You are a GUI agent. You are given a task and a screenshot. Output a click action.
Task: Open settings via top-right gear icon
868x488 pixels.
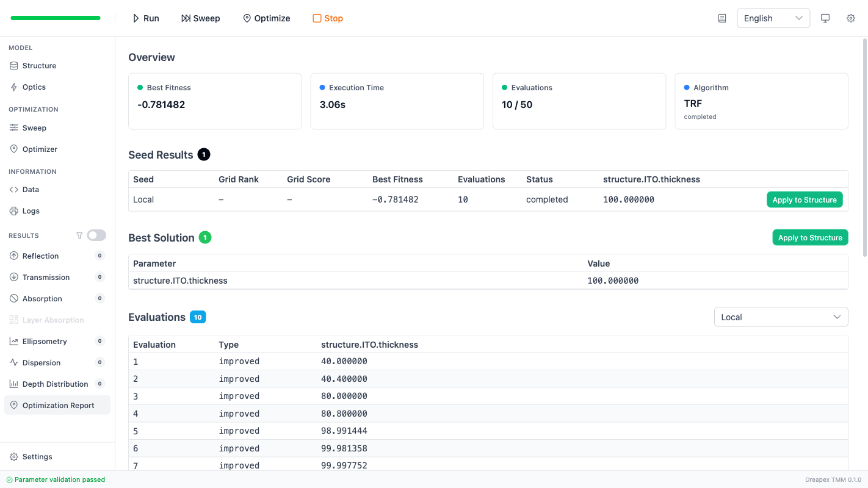tap(851, 18)
